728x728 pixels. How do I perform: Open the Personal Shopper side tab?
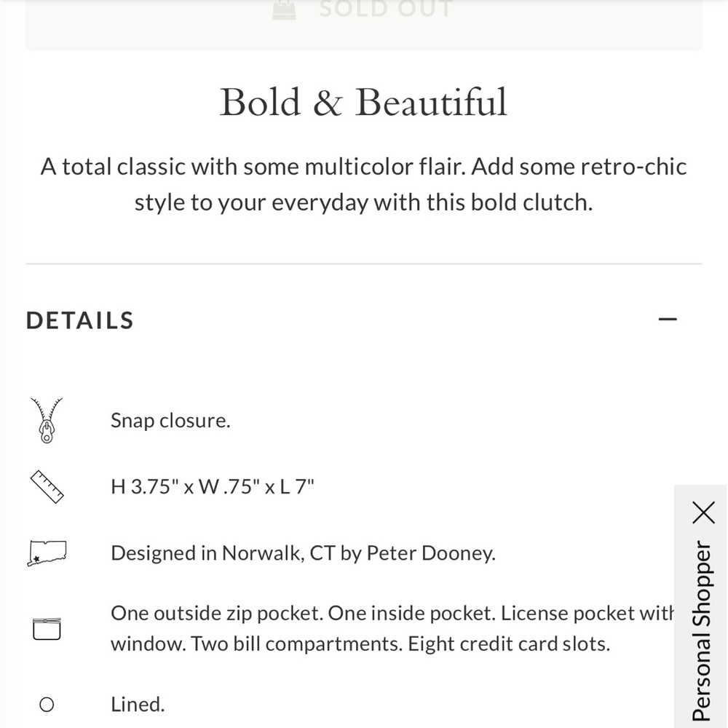[x=701, y=630]
